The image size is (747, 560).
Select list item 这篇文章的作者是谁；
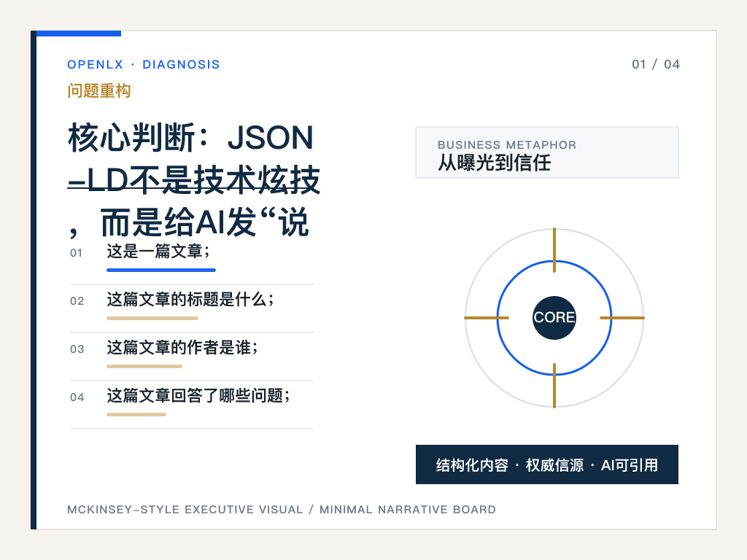[182, 348]
